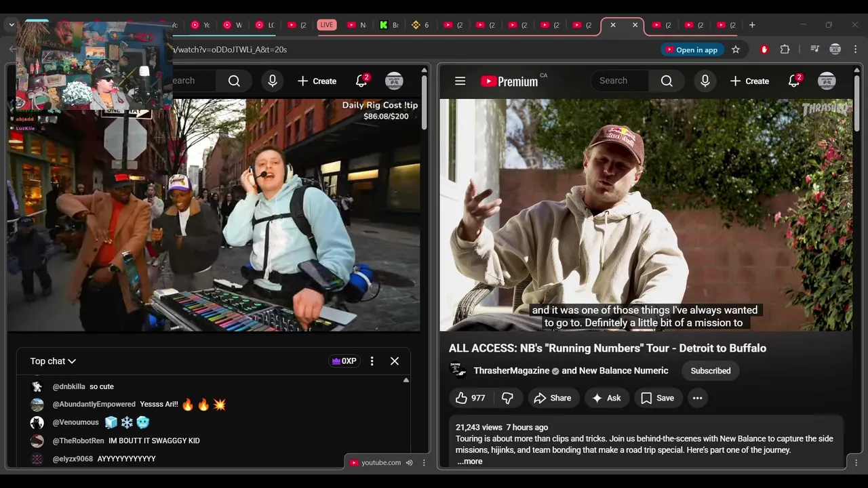Switch to the YouTube tab labeled W
This screenshot has height=488, width=868.
coord(232,25)
